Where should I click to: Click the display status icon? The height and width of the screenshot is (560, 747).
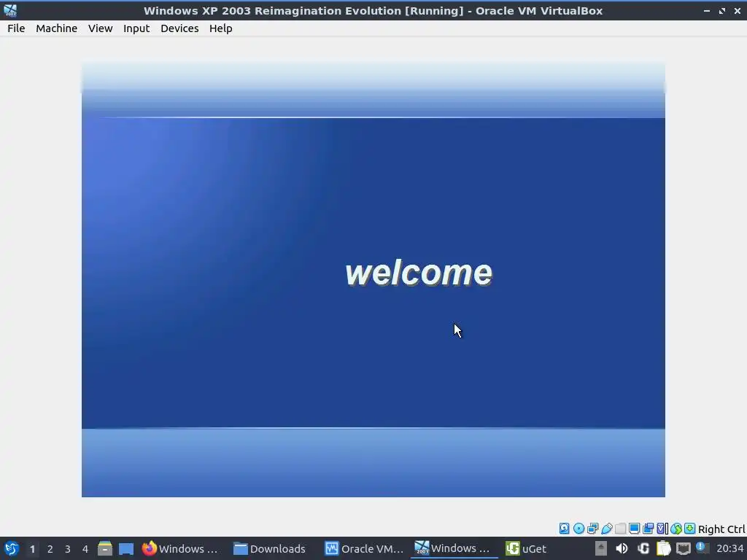click(634, 529)
